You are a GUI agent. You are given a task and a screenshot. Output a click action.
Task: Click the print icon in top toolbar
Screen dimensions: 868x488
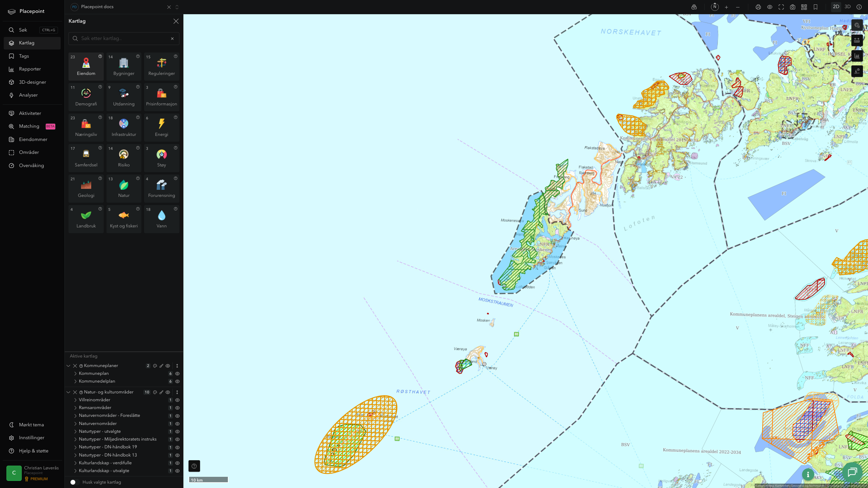point(758,7)
